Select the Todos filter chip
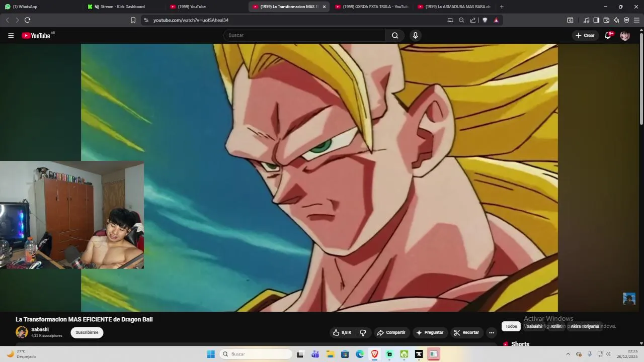 point(511,326)
